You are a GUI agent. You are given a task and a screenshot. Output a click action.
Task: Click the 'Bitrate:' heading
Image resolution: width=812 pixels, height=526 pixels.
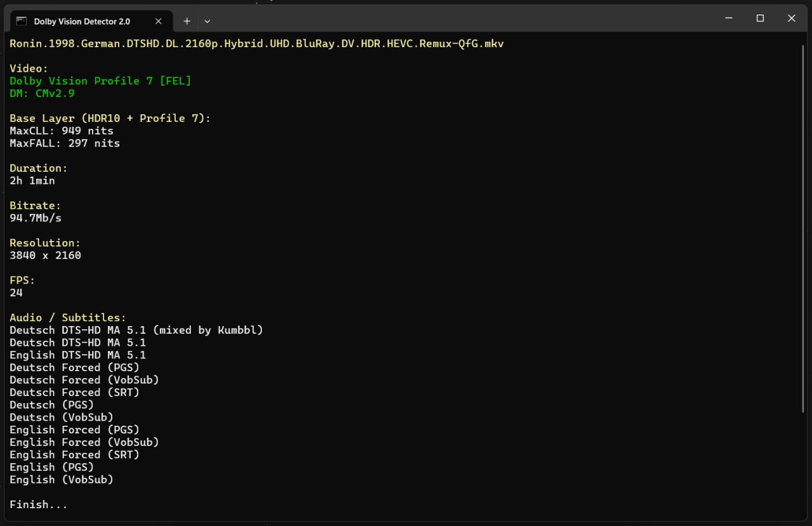[x=36, y=206]
